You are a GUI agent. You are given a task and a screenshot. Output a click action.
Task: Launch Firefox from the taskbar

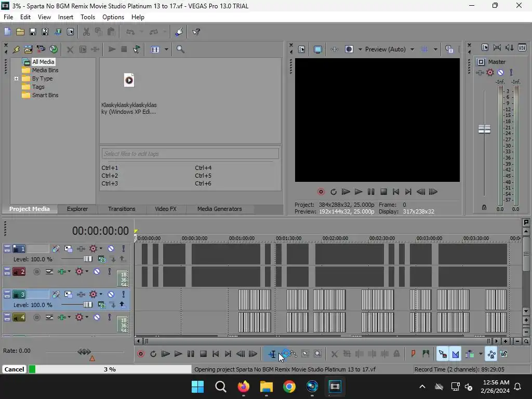coord(243,387)
